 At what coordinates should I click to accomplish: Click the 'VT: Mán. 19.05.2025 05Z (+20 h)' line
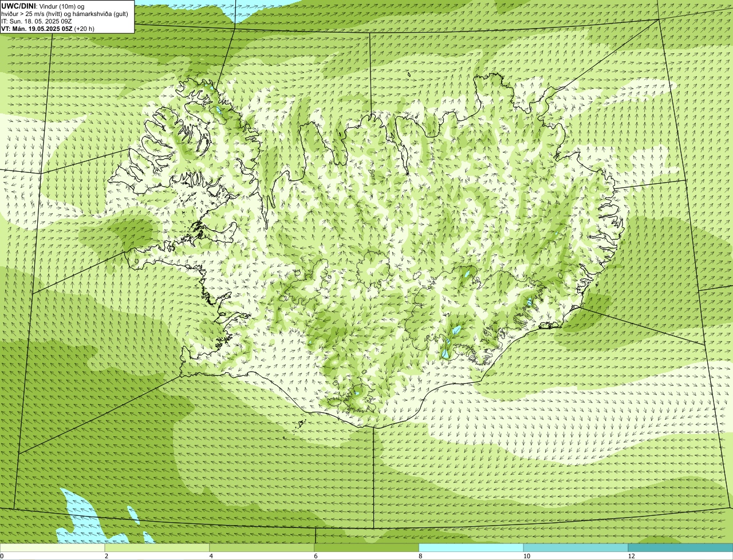pos(48,28)
